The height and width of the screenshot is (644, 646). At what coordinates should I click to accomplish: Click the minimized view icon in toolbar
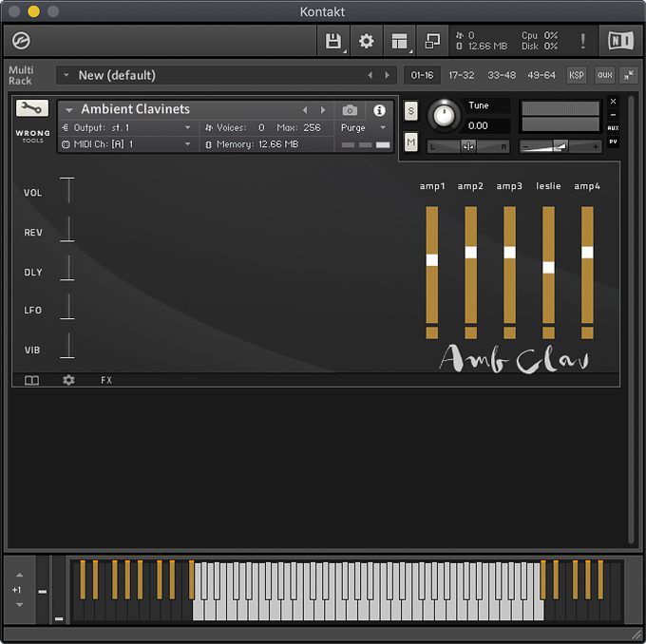pos(432,42)
